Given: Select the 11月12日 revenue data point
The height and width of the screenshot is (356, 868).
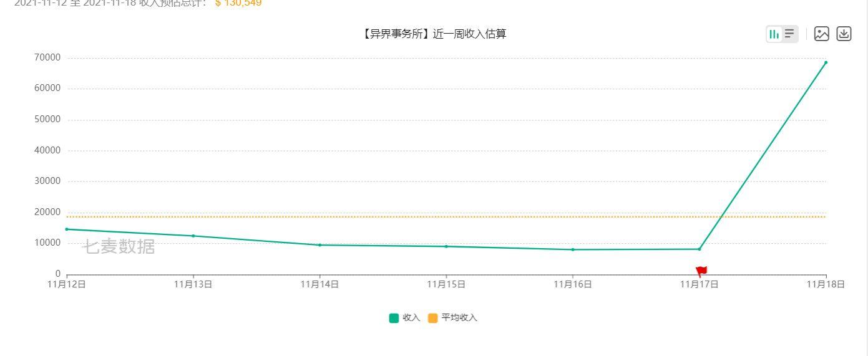Looking at the screenshot, I should [x=67, y=229].
